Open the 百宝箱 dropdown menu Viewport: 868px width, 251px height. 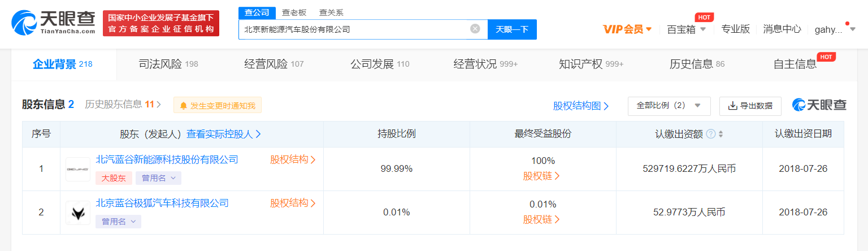687,29
